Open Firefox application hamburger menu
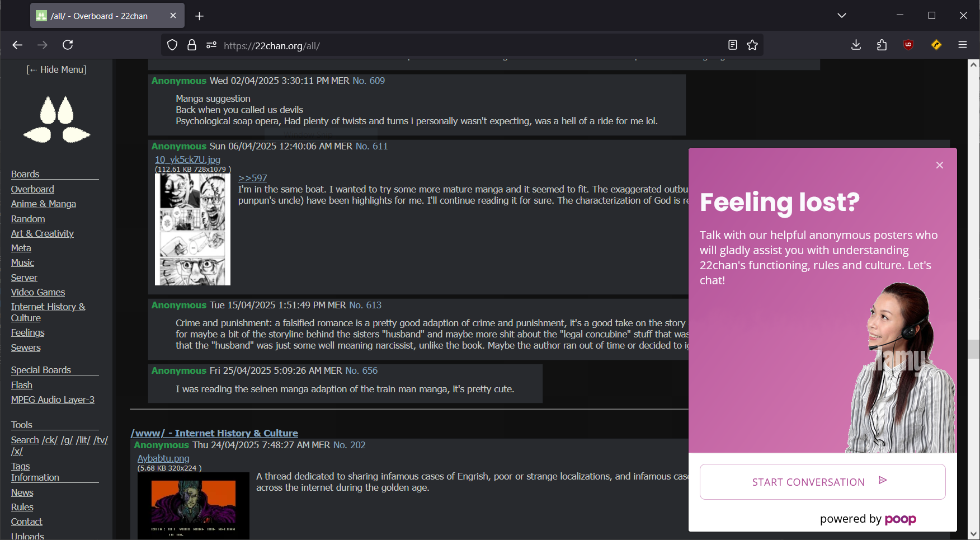This screenshot has height=540, width=980. pyautogui.click(x=963, y=45)
